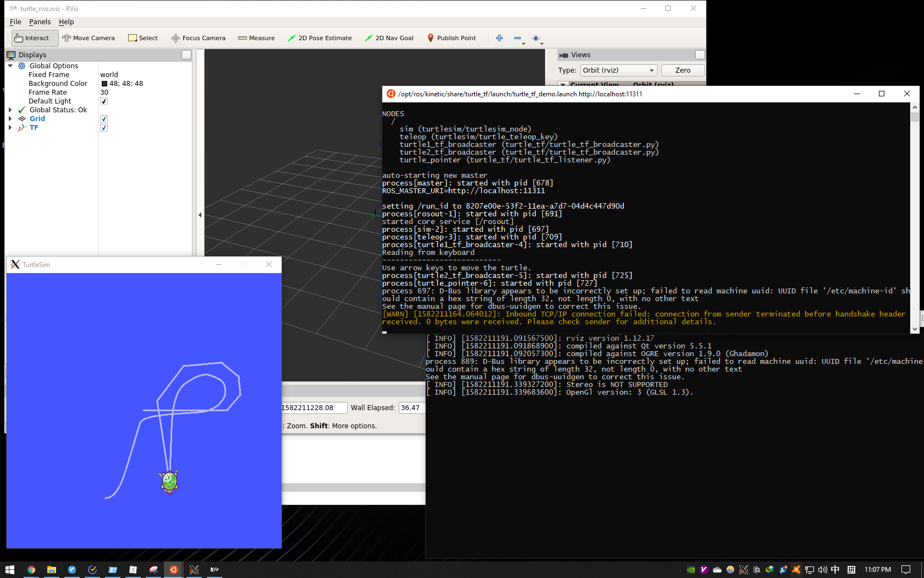Open the File menu

coord(15,22)
